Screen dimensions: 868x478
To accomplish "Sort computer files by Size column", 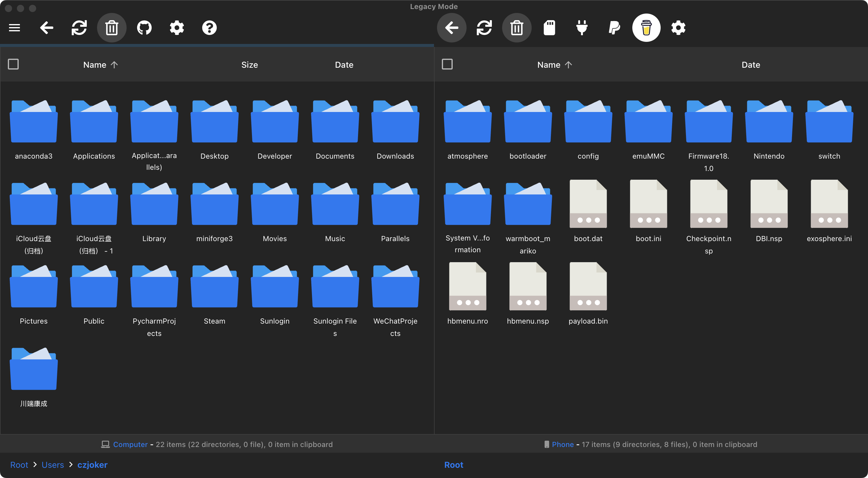I will 249,65.
